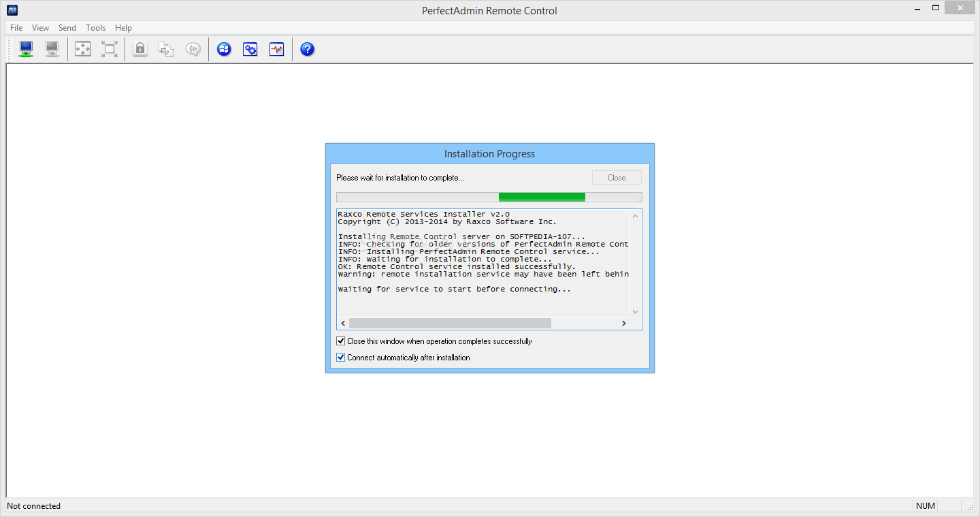Image resolution: width=980 pixels, height=517 pixels.
Task: Click the 'Not connected' status bar text
Action: point(34,506)
